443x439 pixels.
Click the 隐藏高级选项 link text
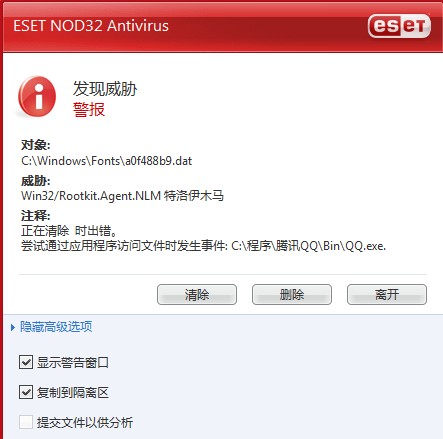[56, 327]
